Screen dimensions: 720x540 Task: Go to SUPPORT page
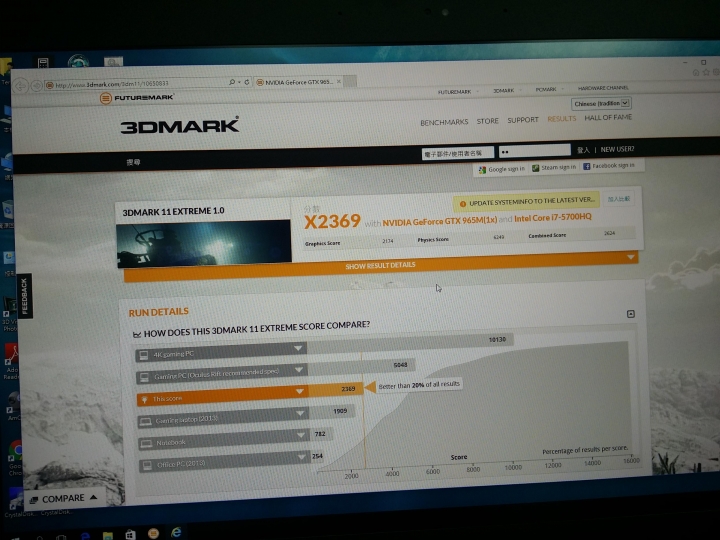tap(523, 120)
